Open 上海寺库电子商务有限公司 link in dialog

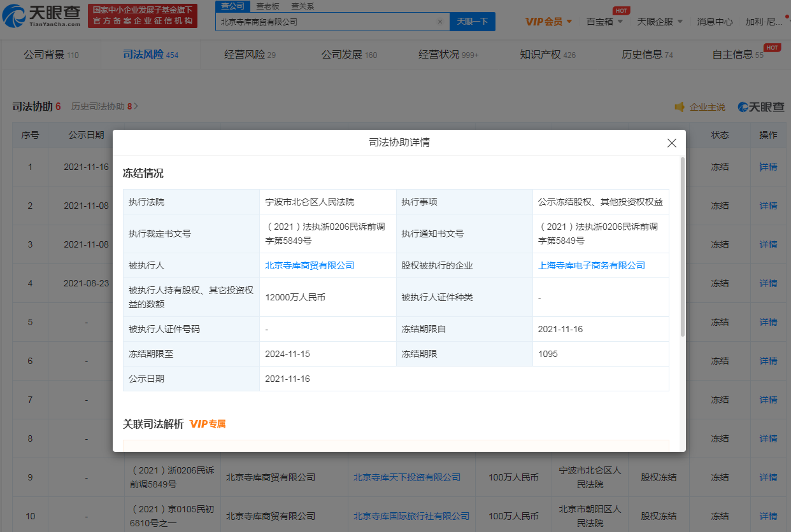592,265
